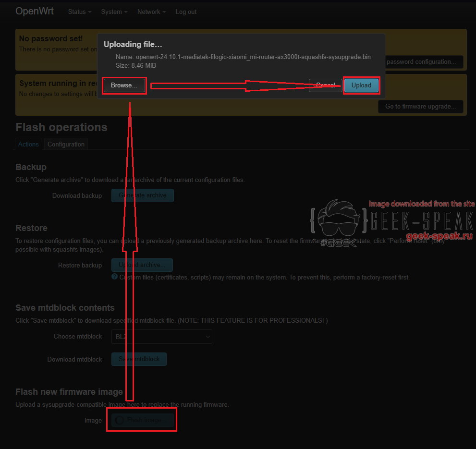The image size is (476, 449).
Task: Click the Upload archive… restore button
Action: (x=142, y=265)
